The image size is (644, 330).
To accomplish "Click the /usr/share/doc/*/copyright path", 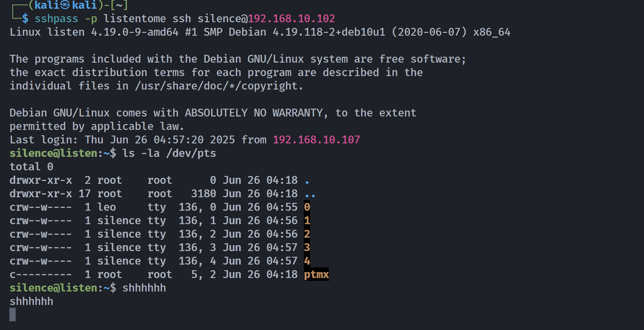I will (216, 86).
